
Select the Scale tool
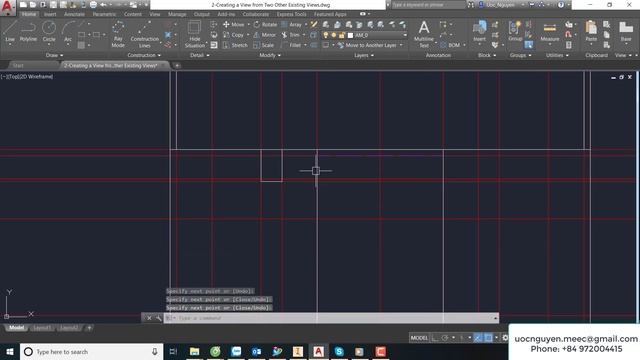(x=264, y=45)
